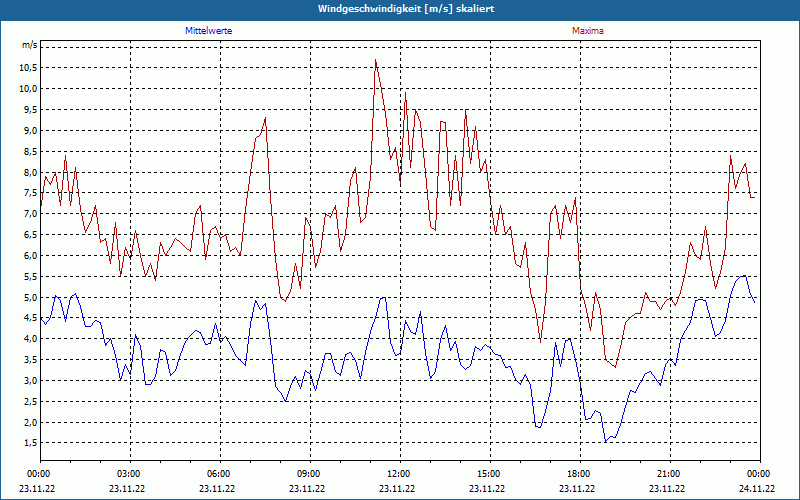Click the Mittelwerte legend label
Screen dimensions: 800x500
click(x=208, y=31)
